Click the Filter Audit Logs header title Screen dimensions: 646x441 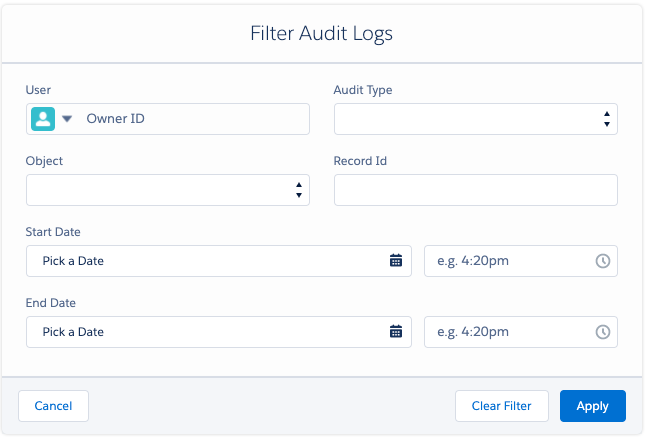click(321, 33)
